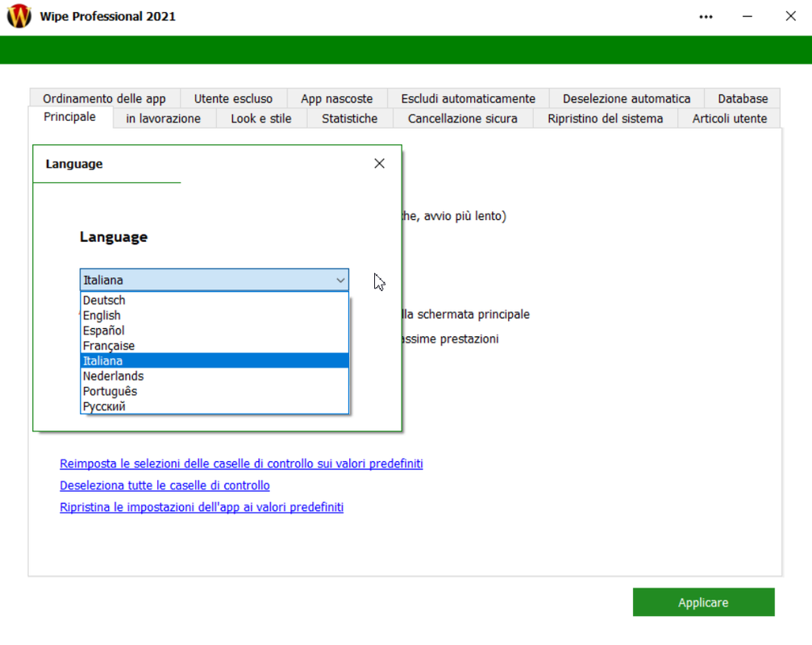Screen dimensions: 812x645
Task: Minimize the Wipe Professional window
Action: pos(747,17)
